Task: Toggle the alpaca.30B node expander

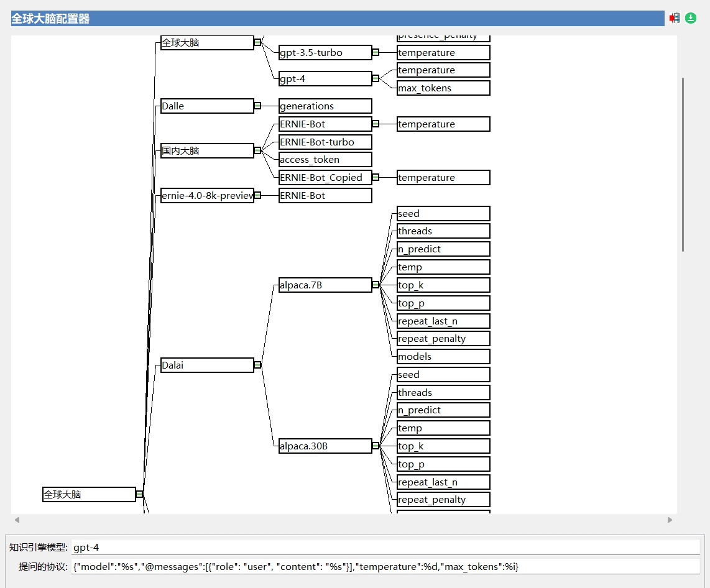Action: tap(376, 446)
